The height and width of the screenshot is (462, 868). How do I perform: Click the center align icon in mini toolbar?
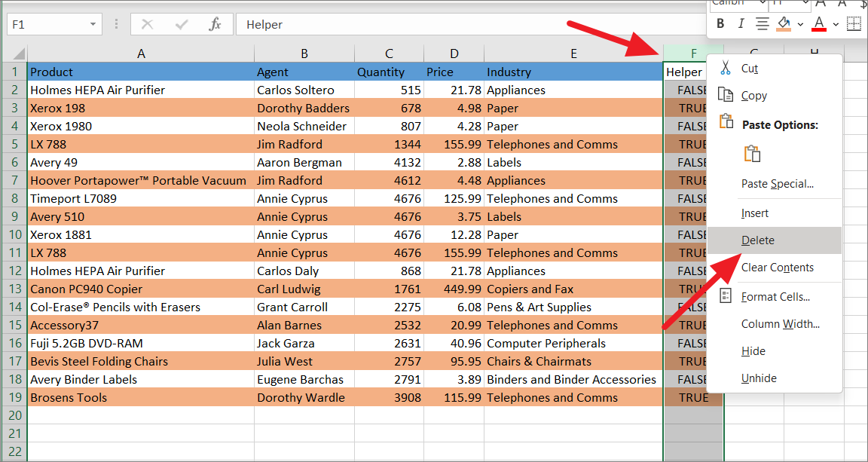point(762,24)
